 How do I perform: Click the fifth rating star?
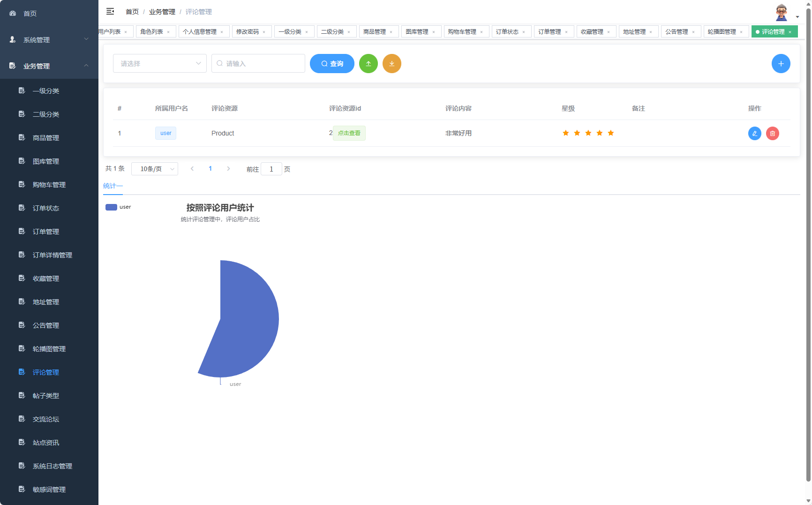click(x=610, y=133)
